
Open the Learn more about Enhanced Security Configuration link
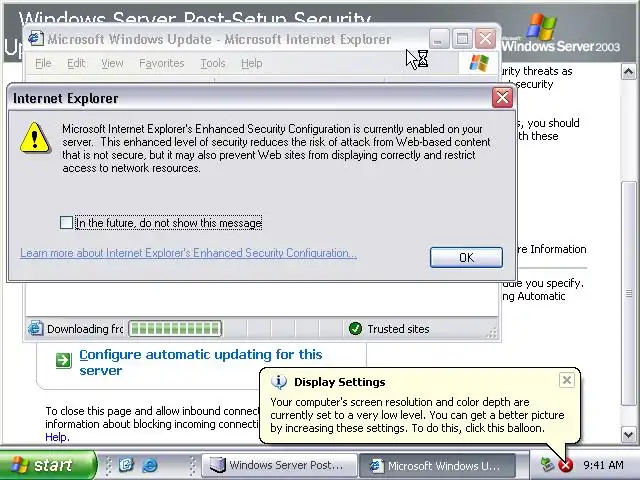coord(189,253)
